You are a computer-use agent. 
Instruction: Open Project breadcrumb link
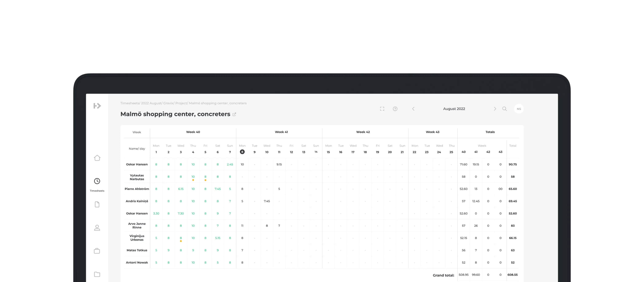click(x=181, y=103)
